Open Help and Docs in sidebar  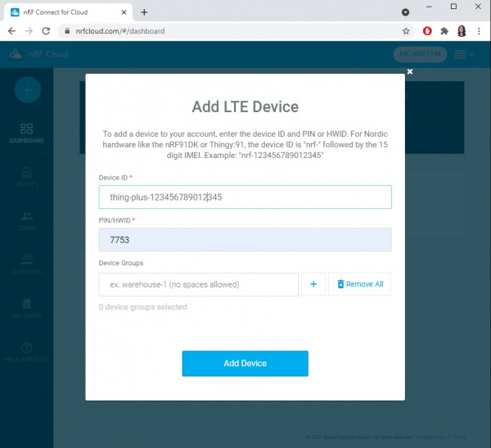click(x=27, y=352)
